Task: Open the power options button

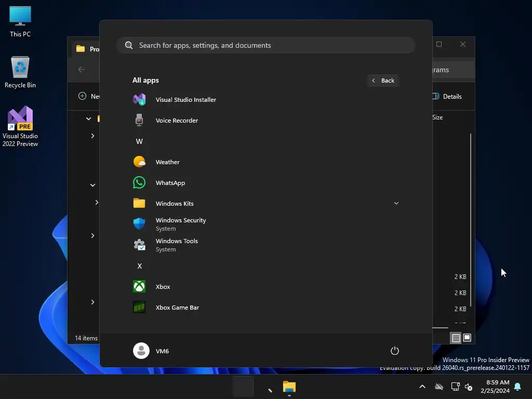Action: [395, 351]
